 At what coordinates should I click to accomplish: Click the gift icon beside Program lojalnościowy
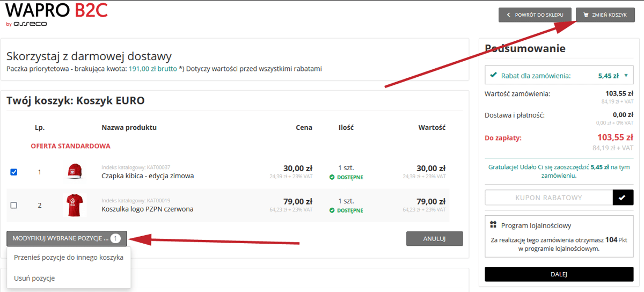coord(493,225)
